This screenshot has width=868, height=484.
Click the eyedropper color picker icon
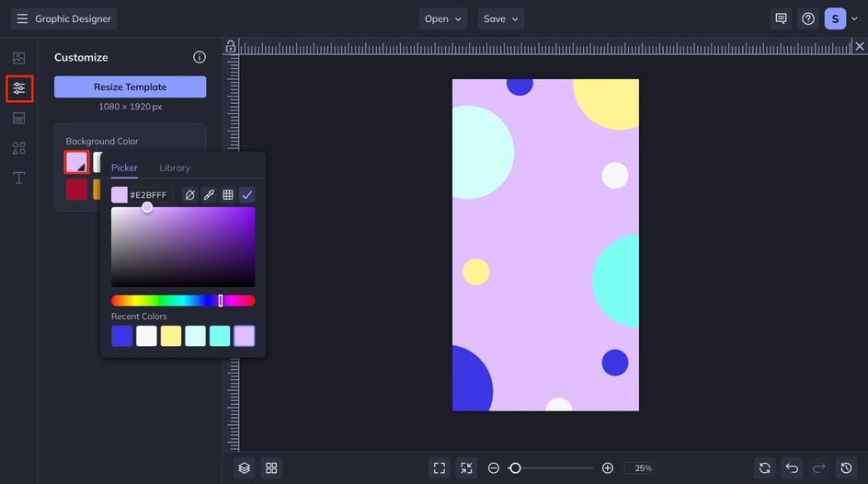(x=209, y=195)
